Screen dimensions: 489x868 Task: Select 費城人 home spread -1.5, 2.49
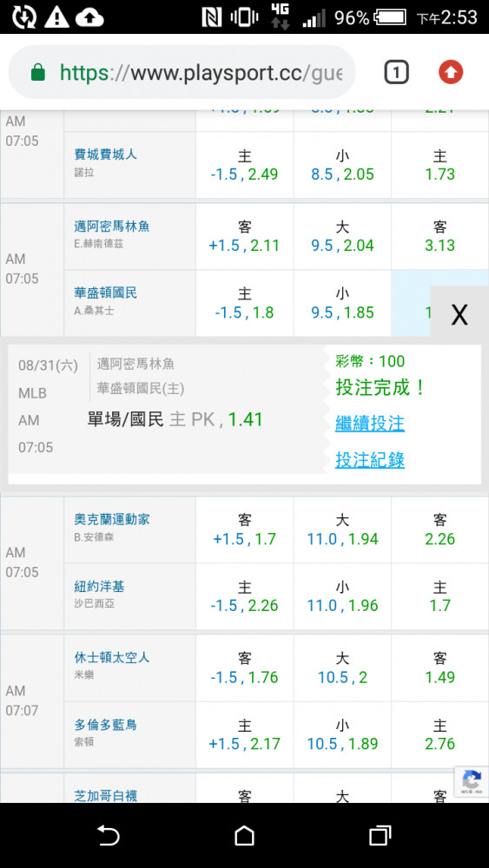click(245, 165)
